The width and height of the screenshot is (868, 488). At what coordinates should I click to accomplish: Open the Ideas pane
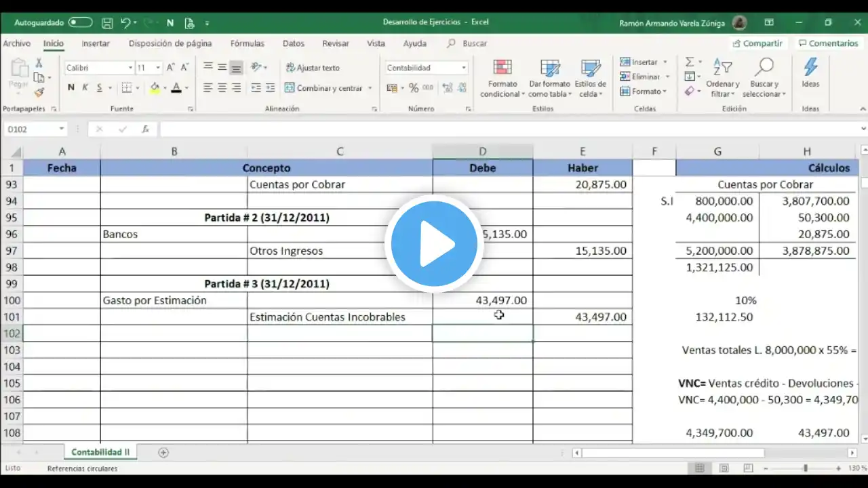point(810,73)
